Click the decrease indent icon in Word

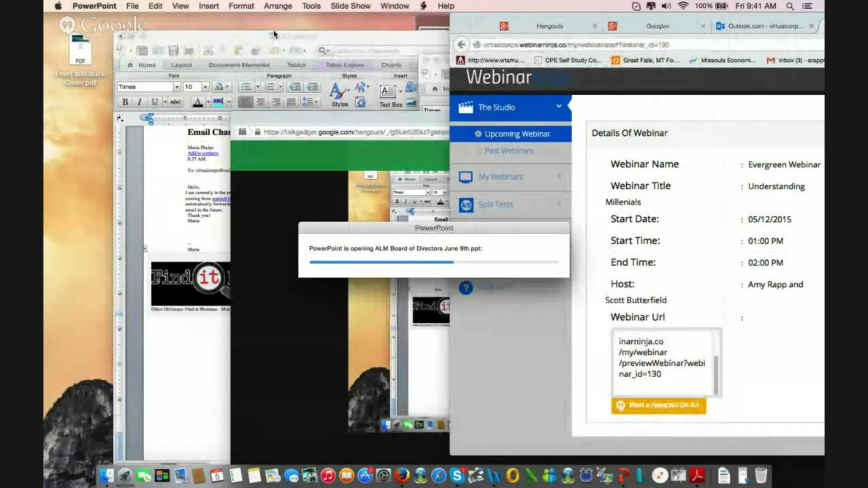click(x=294, y=87)
